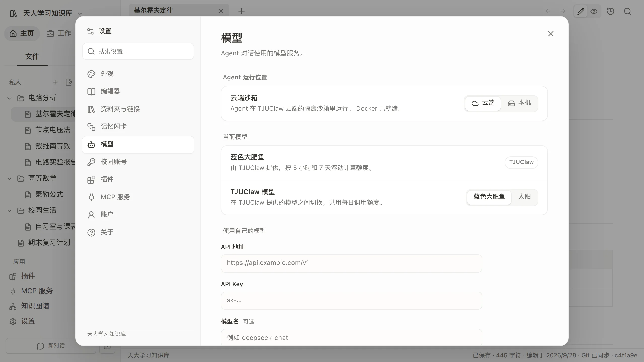The width and height of the screenshot is (644, 362).
Task: Click the API 地址 input field
Action: [x=351, y=263]
